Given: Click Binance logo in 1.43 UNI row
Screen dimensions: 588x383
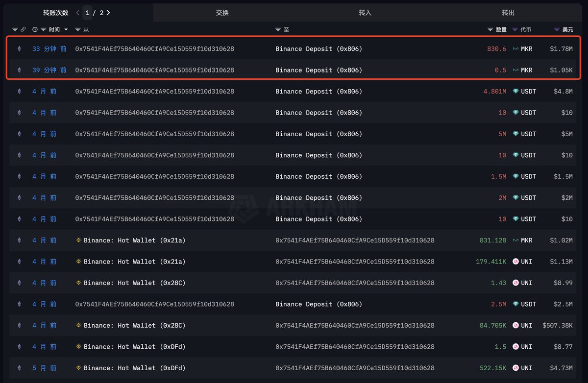Looking at the screenshot, I should click(x=78, y=283).
